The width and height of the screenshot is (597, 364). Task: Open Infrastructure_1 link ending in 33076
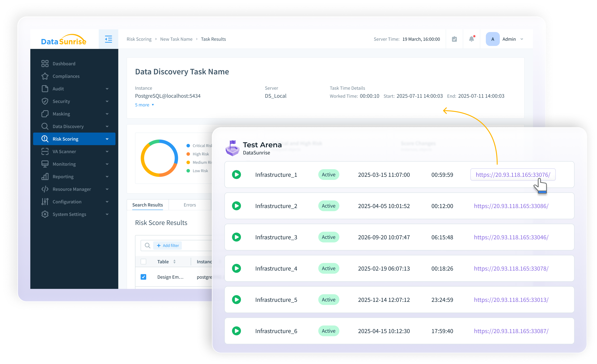click(513, 175)
